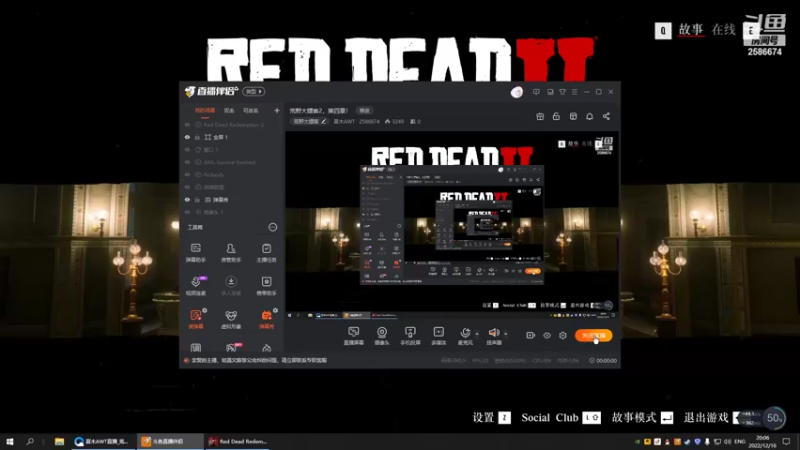Toggle visibility of 窗口 1 source
This screenshot has height=450, width=800.
[187, 149]
